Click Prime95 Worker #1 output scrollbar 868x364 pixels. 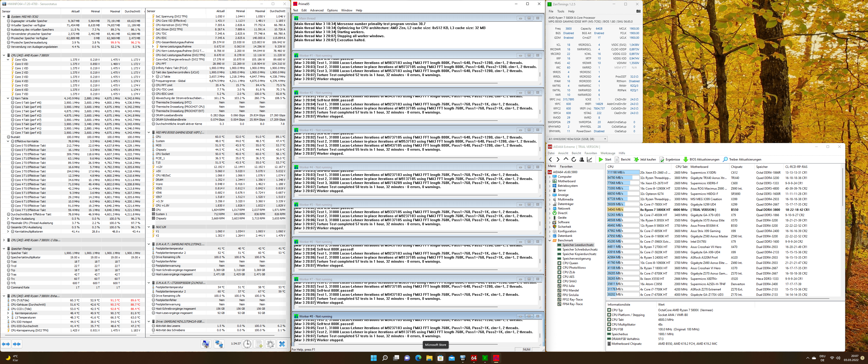540,75
